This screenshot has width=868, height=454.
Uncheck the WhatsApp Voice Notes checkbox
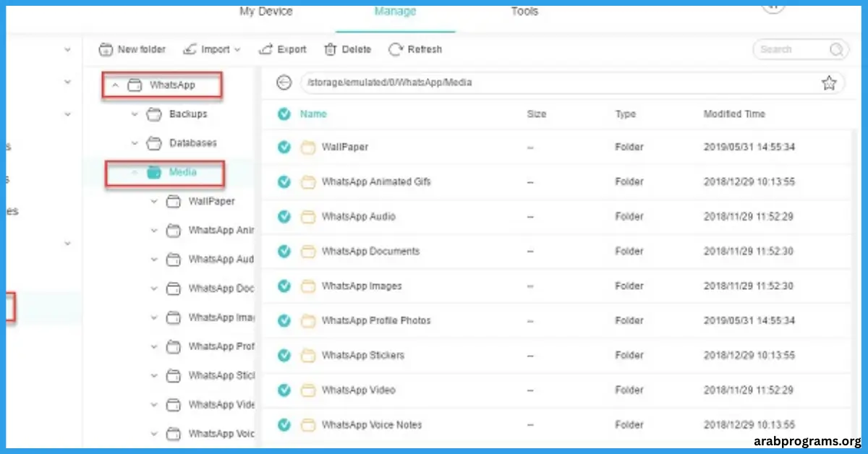(284, 424)
